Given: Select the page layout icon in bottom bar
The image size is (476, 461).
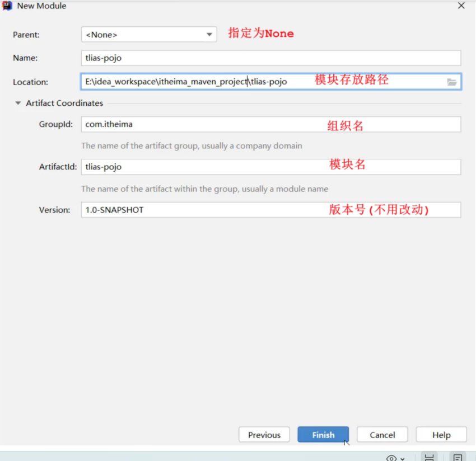Looking at the screenshot, I should (429, 457).
